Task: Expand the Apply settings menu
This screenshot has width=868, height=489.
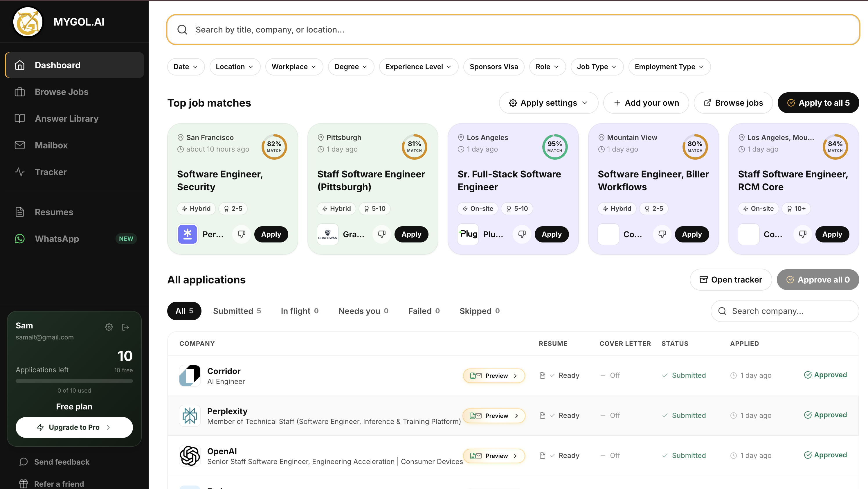Action: coord(548,103)
